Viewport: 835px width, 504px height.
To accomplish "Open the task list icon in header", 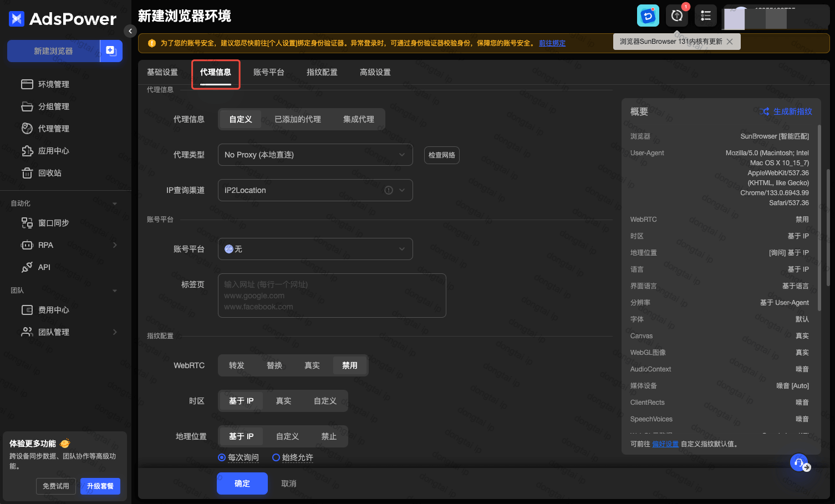I will (705, 16).
